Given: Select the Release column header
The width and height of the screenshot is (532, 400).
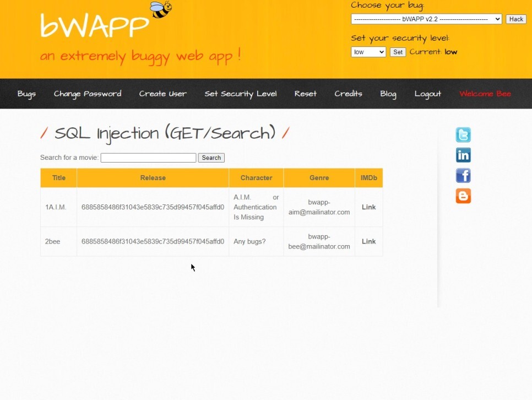Looking at the screenshot, I should tap(153, 177).
